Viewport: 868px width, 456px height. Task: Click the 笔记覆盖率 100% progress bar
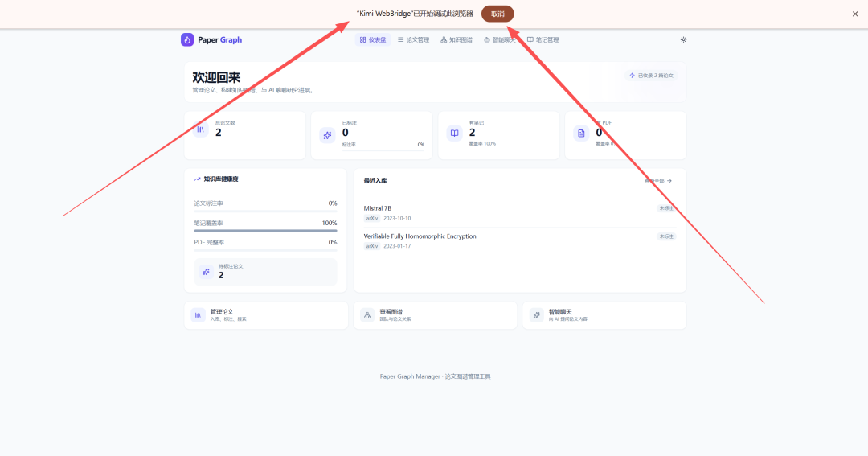(266, 231)
